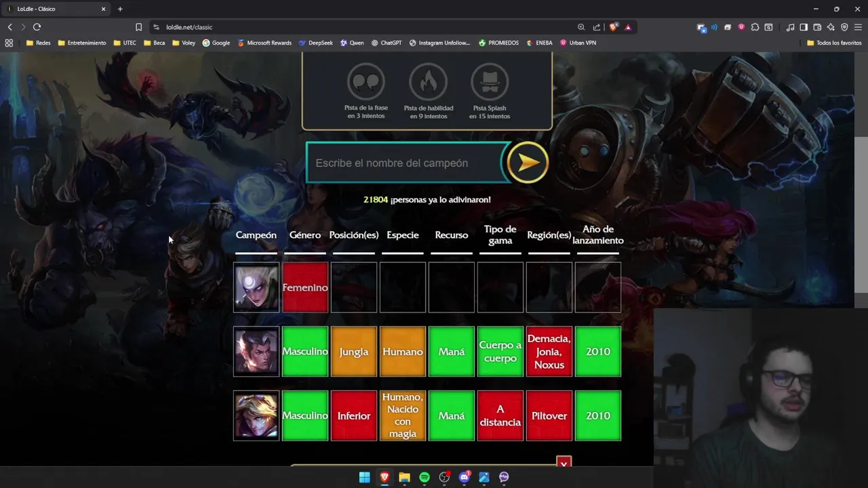This screenshot has width=868, height=488.
Task: Select the 'LoLdle - Clásico' tab
Action: [56, 9]
